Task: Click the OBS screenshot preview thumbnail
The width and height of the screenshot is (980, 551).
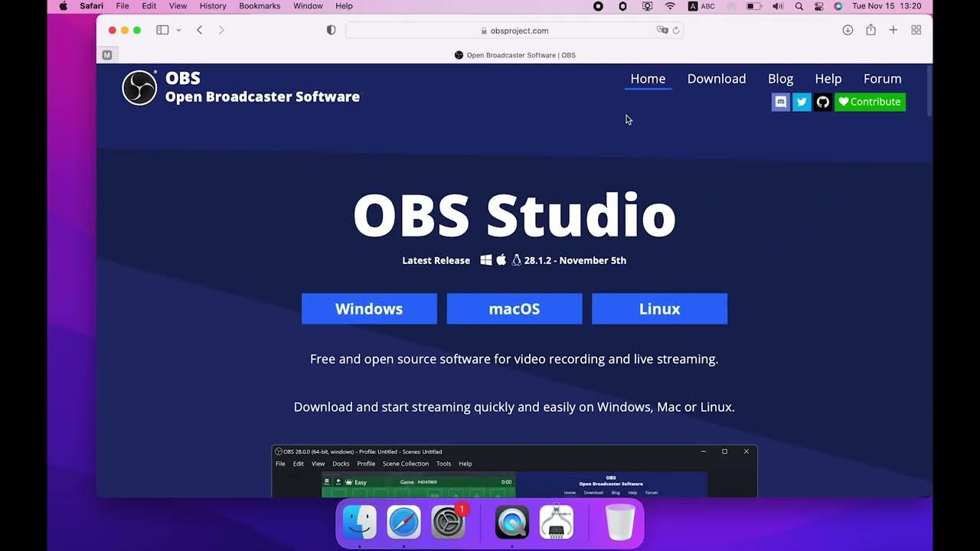Action: tap(514, 471)
